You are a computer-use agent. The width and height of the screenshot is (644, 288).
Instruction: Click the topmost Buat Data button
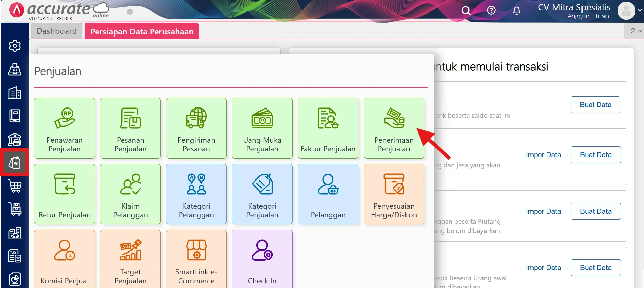595,105
